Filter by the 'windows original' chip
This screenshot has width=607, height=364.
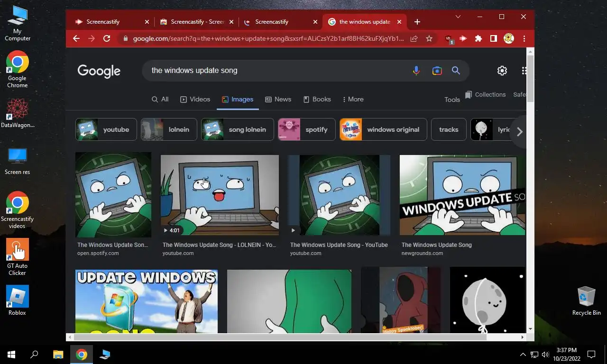383,129
